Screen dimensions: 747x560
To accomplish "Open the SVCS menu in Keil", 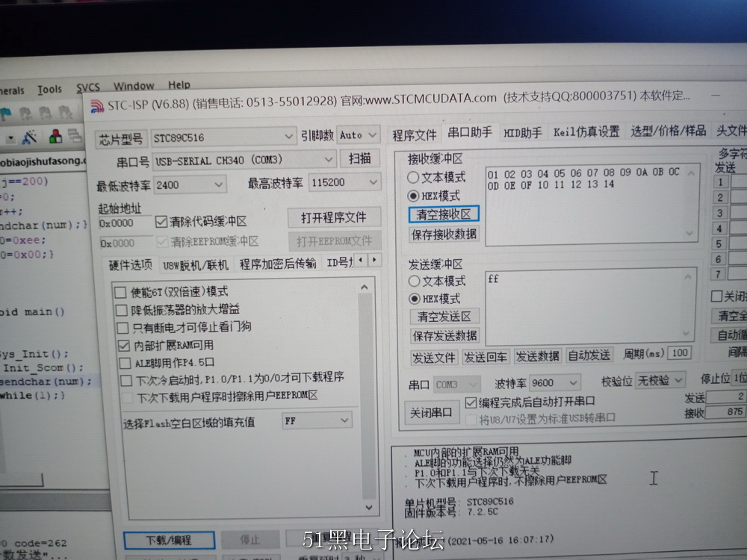I will click(x=88, y=87).
